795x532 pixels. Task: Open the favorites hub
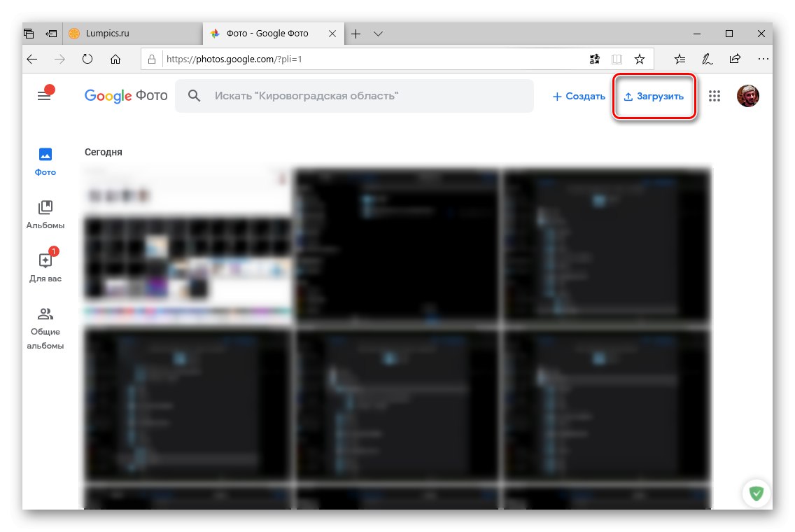[x=680, y=59]
